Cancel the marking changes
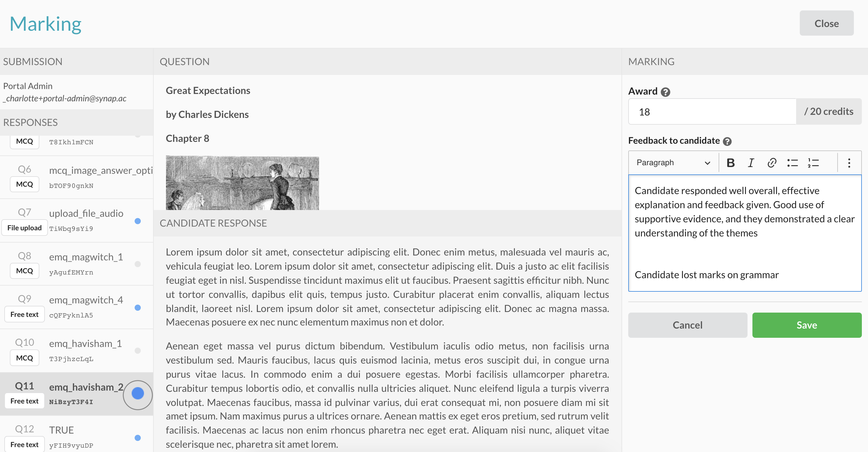This screenshot has width=868, height=452. (687, 325)
